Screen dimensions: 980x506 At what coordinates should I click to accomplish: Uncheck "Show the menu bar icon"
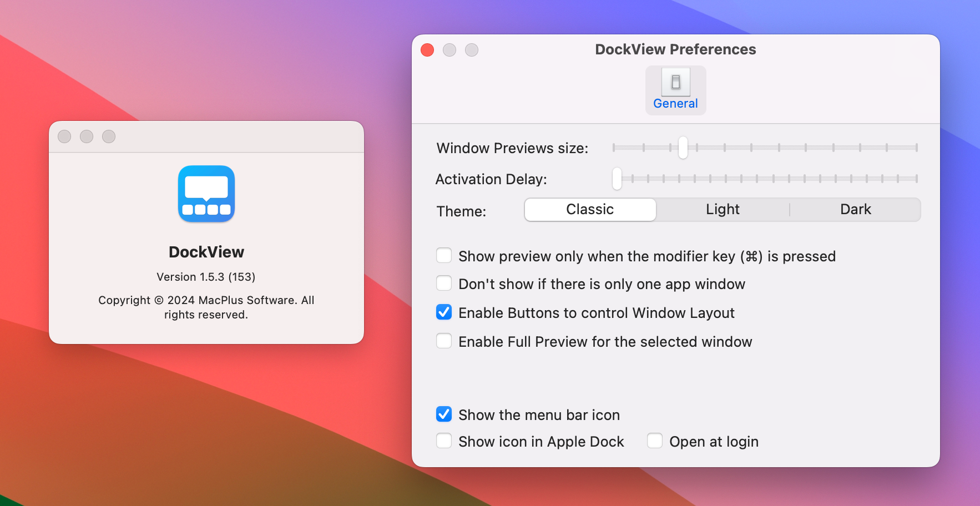(x=443, y=414)
